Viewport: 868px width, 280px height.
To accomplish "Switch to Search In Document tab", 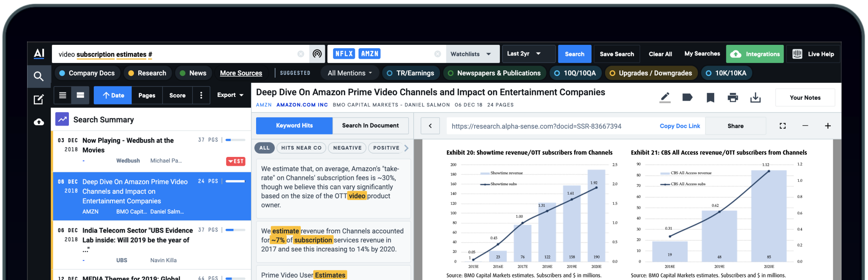I will click(370, 126).
